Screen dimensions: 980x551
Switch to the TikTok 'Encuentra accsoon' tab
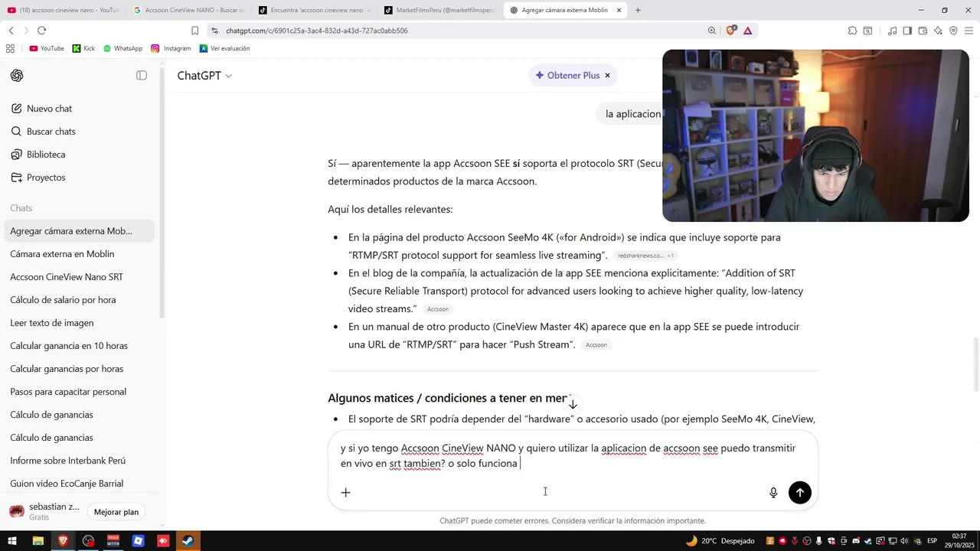coord(314,10)
